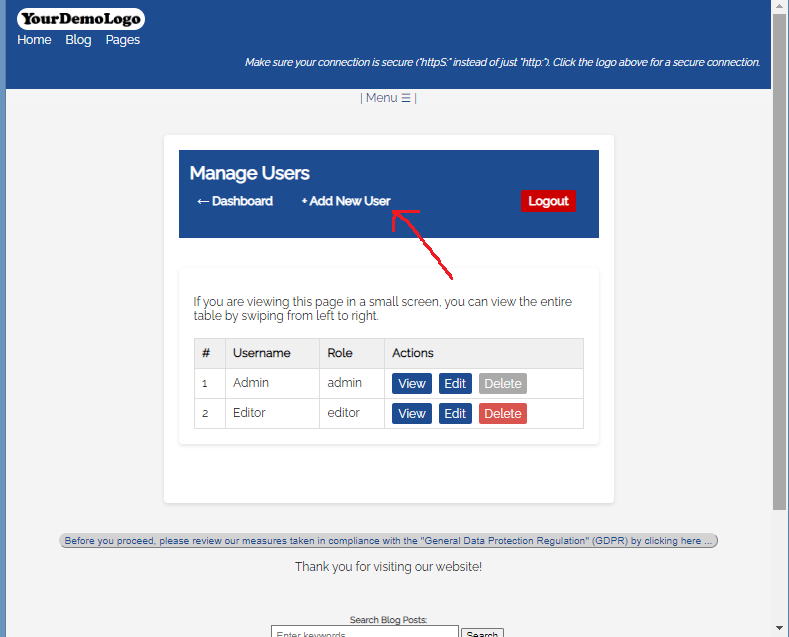Delete the Editor user
This screenshot has height=637, width=789.
click(502, 413)
